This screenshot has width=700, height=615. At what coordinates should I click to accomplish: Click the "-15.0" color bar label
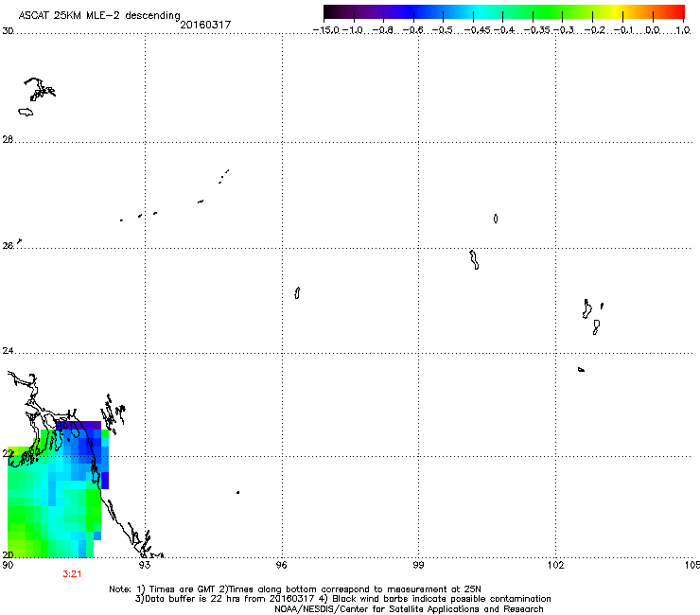[x=326, y=30]
